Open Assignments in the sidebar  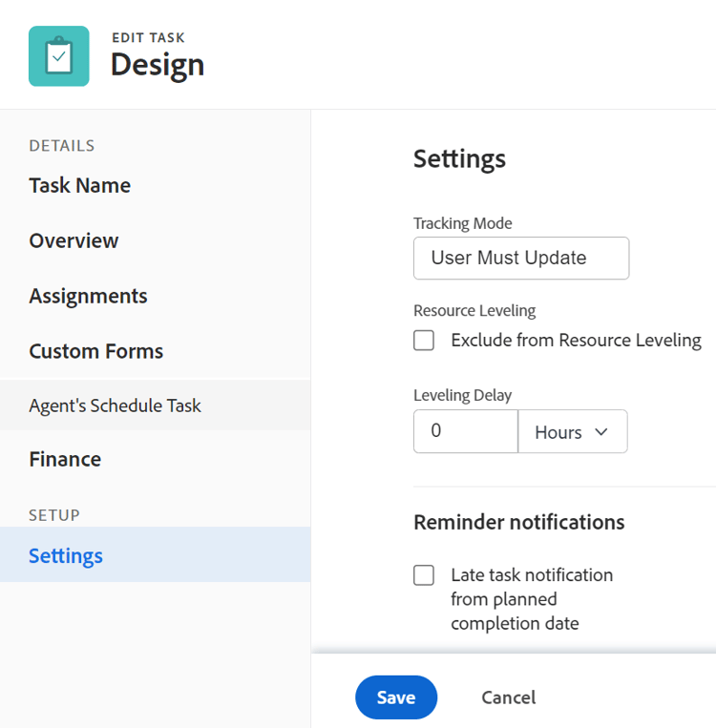click(x=88, y=296)
